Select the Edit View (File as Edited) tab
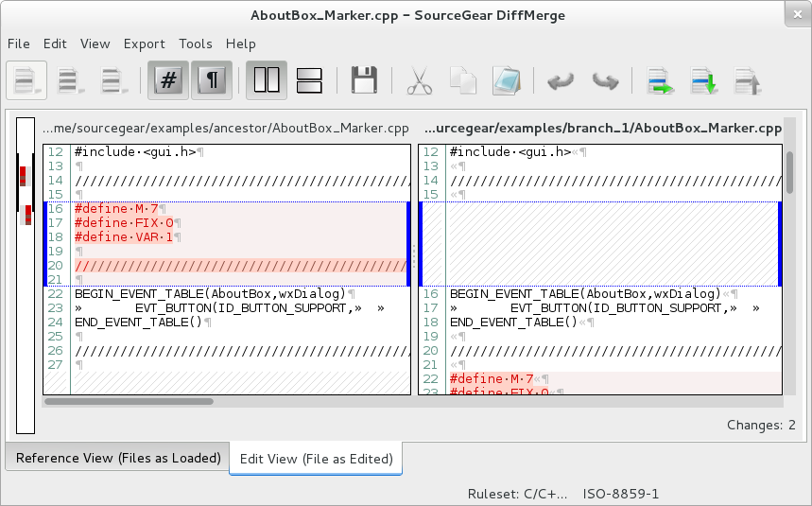The height and width of the screenshot is (506, 812). coord(316,459)
